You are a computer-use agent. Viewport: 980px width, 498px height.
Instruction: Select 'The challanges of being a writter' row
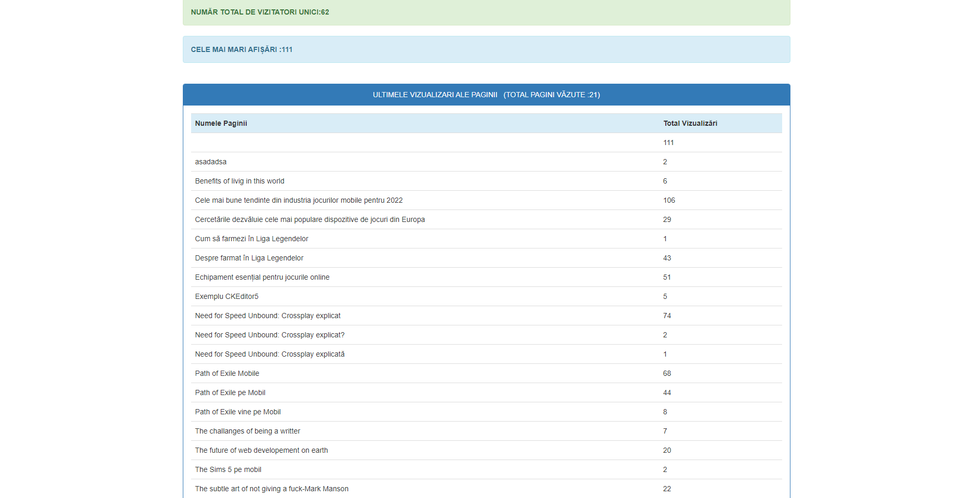click(247, 431)
